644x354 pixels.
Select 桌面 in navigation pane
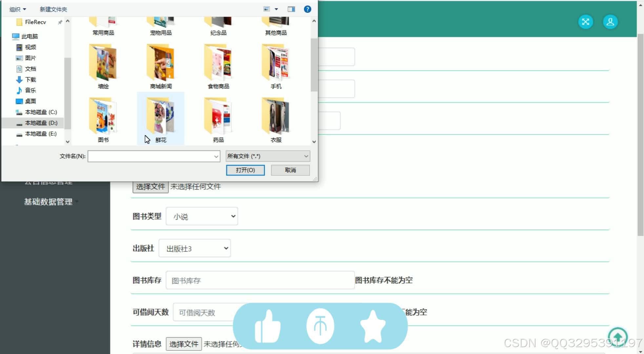click(30, 101)
